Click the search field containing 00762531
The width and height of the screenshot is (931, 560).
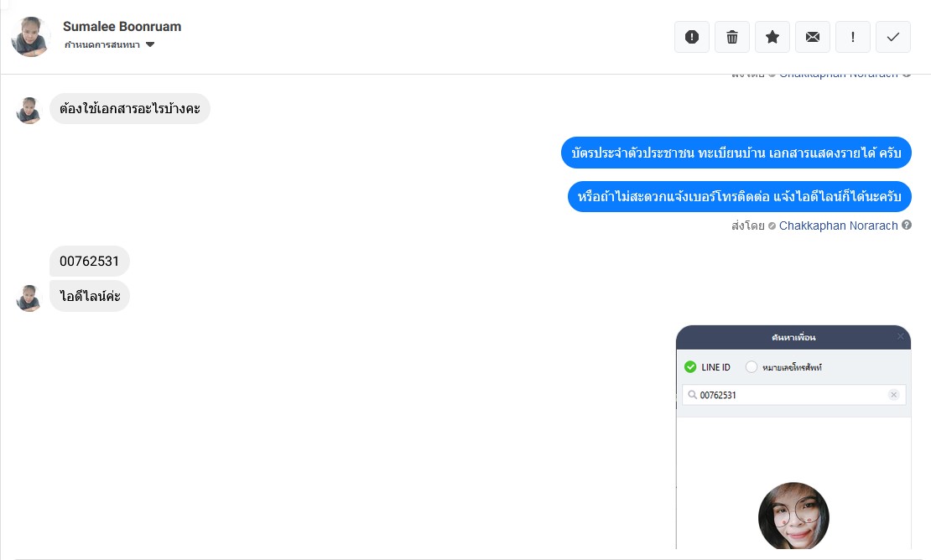[788, 395]
